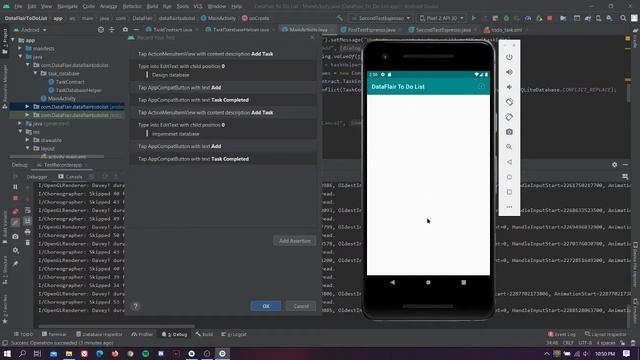Tap the phone's recents navigation button
This screenshot has width=640, height=360.
[x=464, y=282]
